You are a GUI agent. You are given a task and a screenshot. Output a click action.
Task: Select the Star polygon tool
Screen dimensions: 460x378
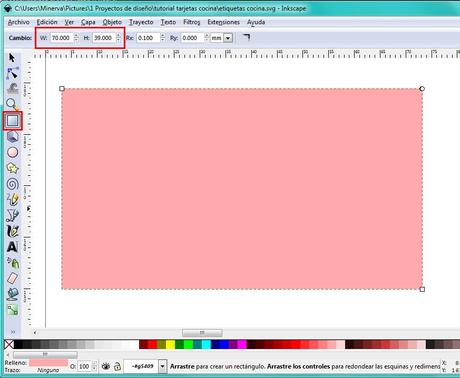[x=13, y=168]
